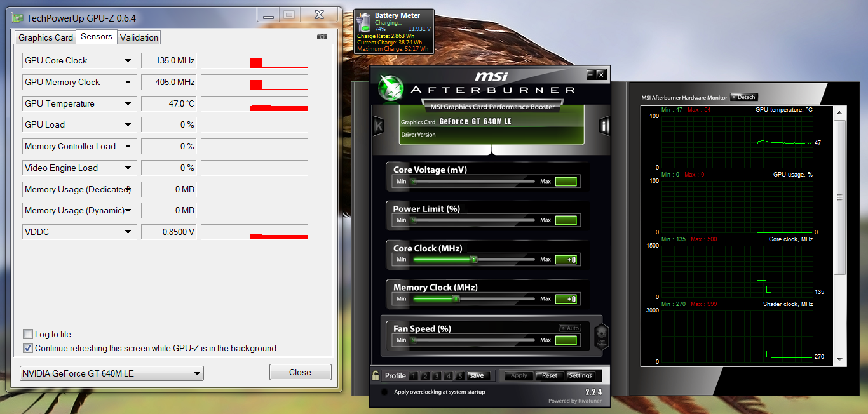Open Afterburner Settings
868x414 pixels.
580,375
